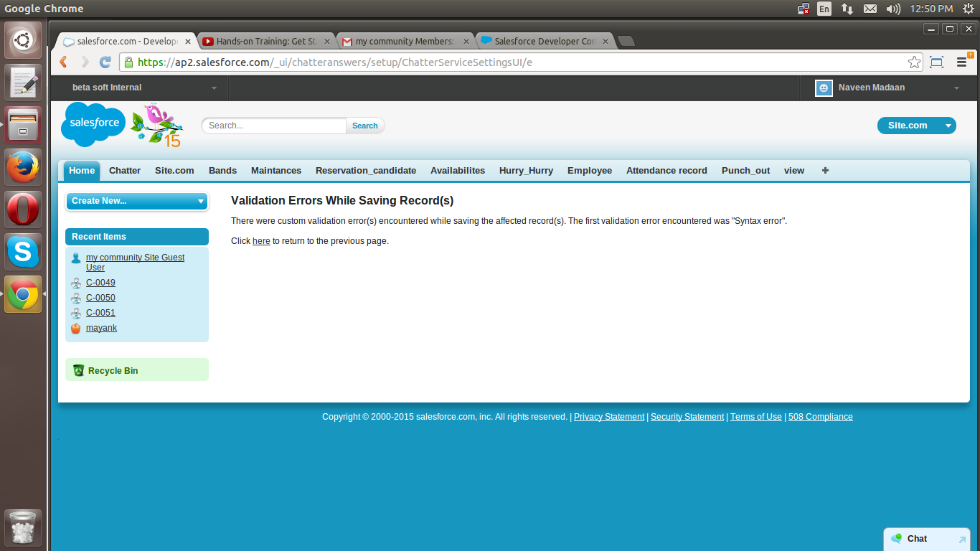
Task: Open the C-0050 recent item
Action: pyautogui.click(x=100, y=298)
